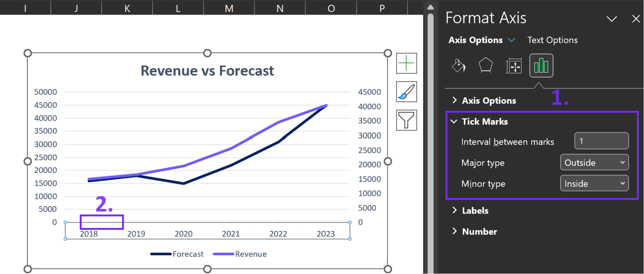The width and height of the screenshot is (644, 274).
Task: Open the Effects pentagon tab
Action: tap(486, 66)
